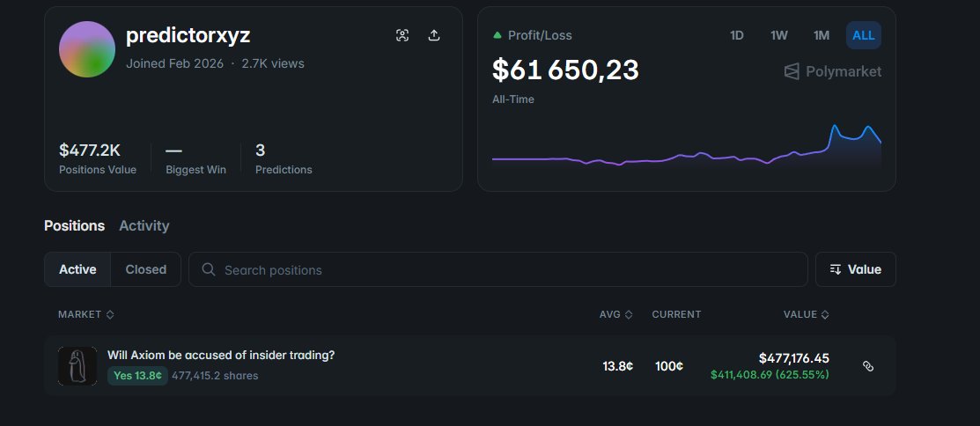The width and height of the screenshot is (980, 426).
Task: Click the Yes 13.8¢ badge
Action: point(137,376)
